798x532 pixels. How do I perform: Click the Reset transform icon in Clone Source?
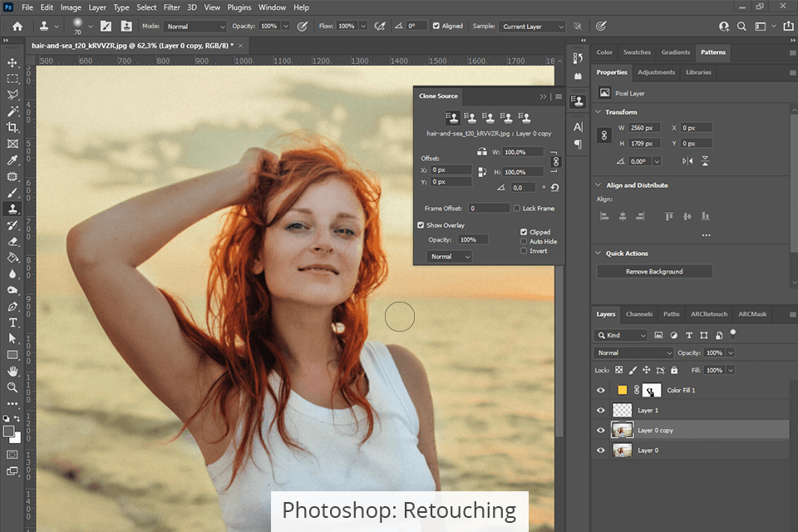click(x=554, y=188)
